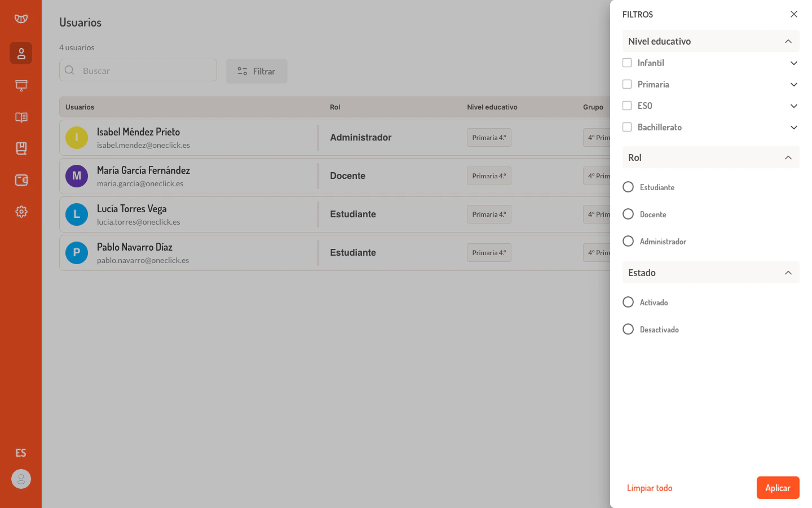812x508 pixels.
Task: Open settings gear in the sidebar
Action: coord(21,212)
